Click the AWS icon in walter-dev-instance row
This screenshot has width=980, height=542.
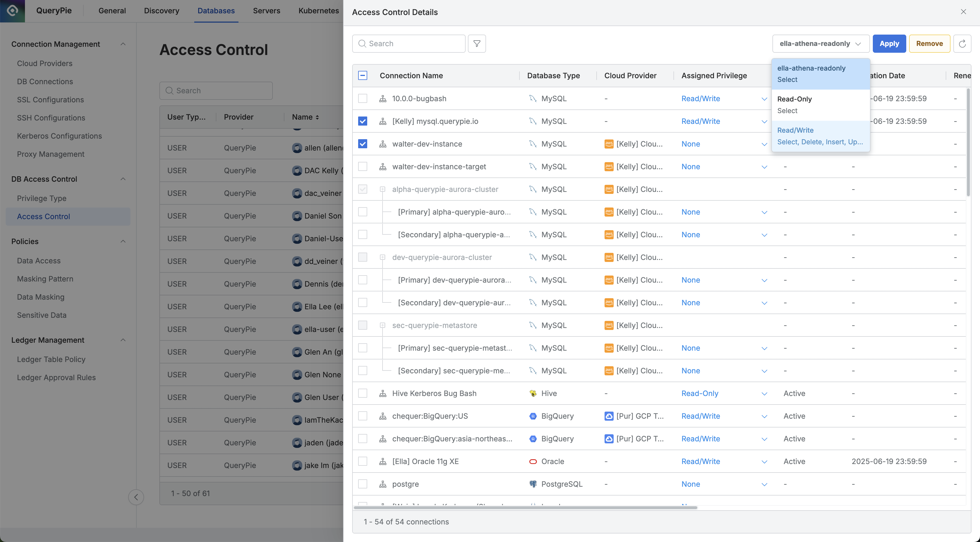(x=609, y=144)
